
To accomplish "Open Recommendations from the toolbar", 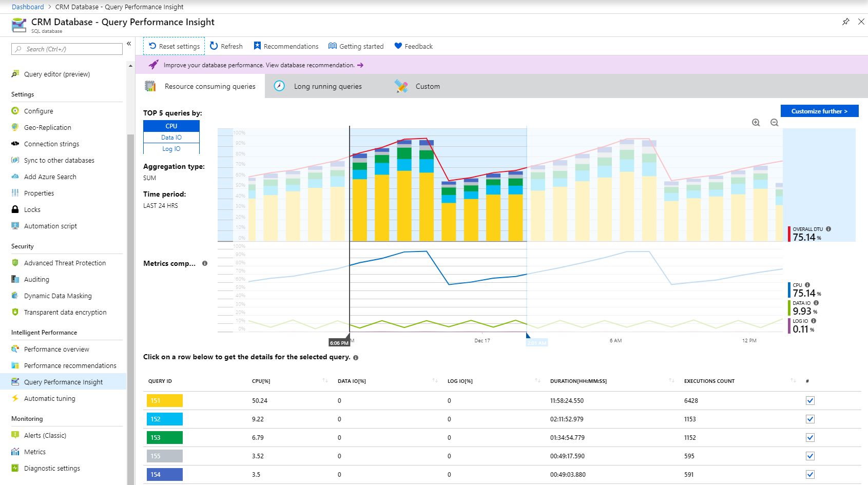I will [x=286, y=46].
